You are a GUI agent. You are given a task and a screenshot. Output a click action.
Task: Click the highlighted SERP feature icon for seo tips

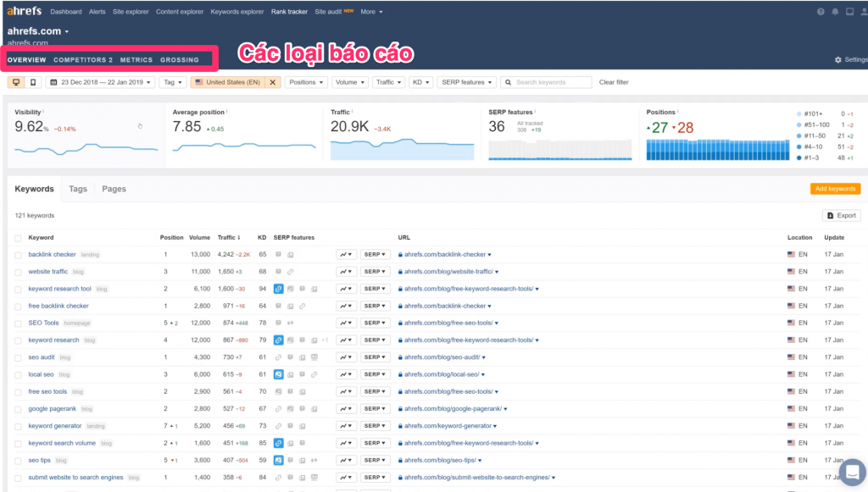pos(278,460)
